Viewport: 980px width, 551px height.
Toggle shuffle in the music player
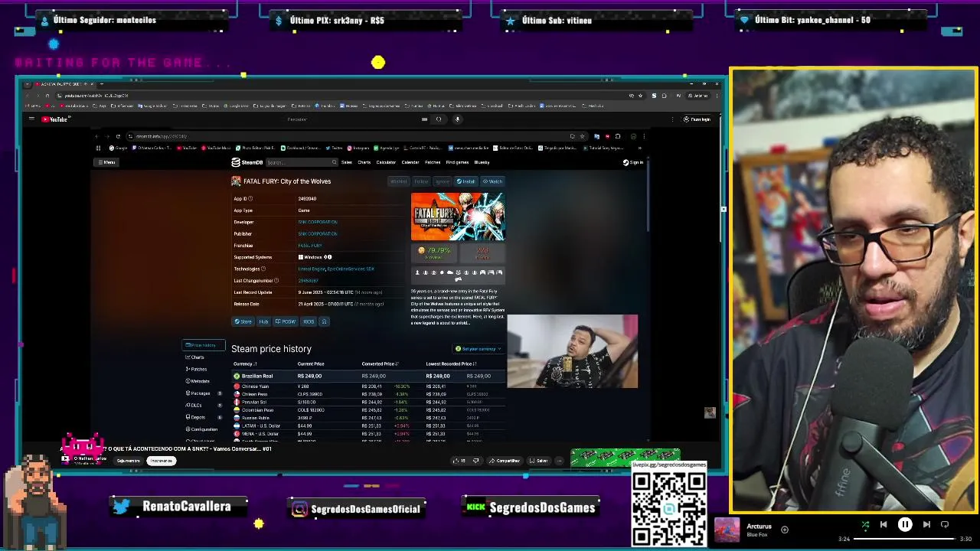(x=865, y=525)
